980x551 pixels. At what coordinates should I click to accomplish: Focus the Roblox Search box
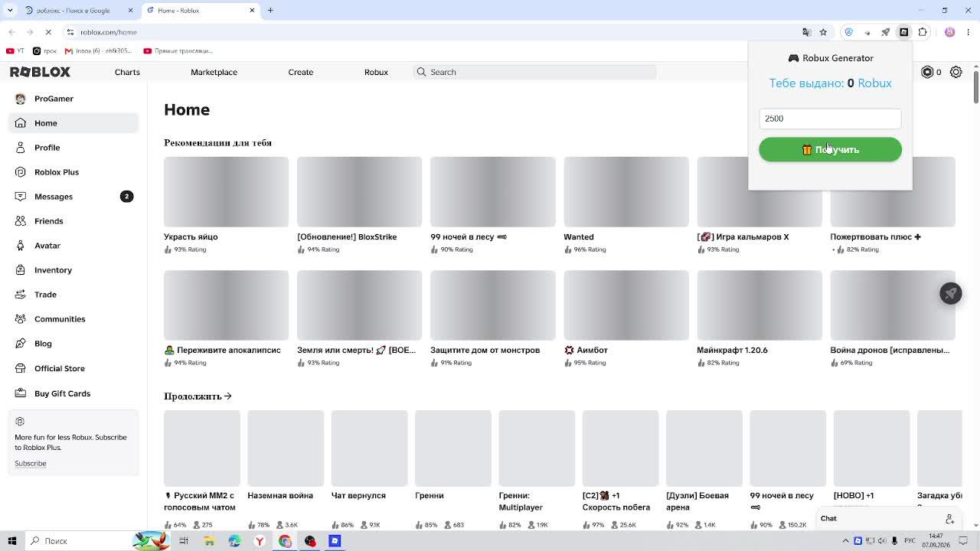[x=535, y=72]
